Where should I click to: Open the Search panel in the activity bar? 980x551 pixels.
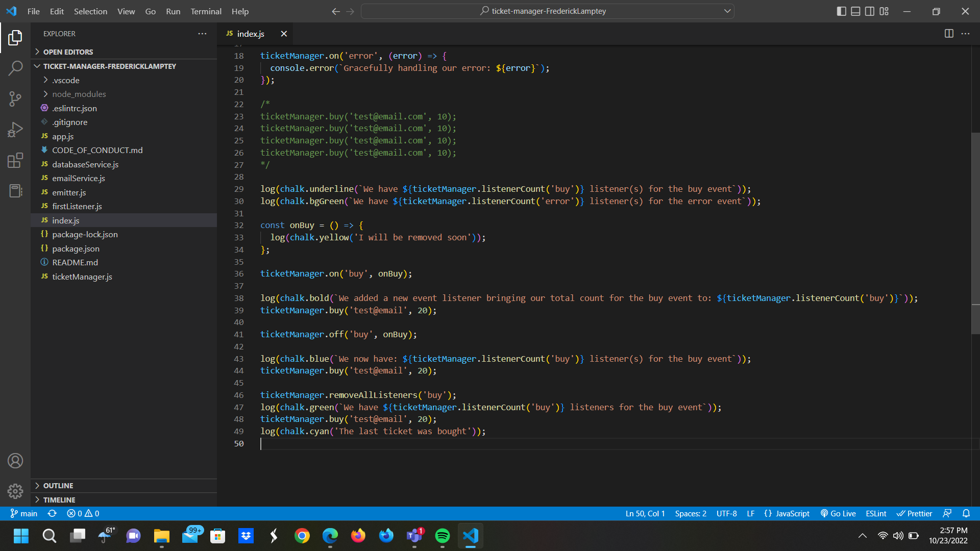tap(15, 68)
